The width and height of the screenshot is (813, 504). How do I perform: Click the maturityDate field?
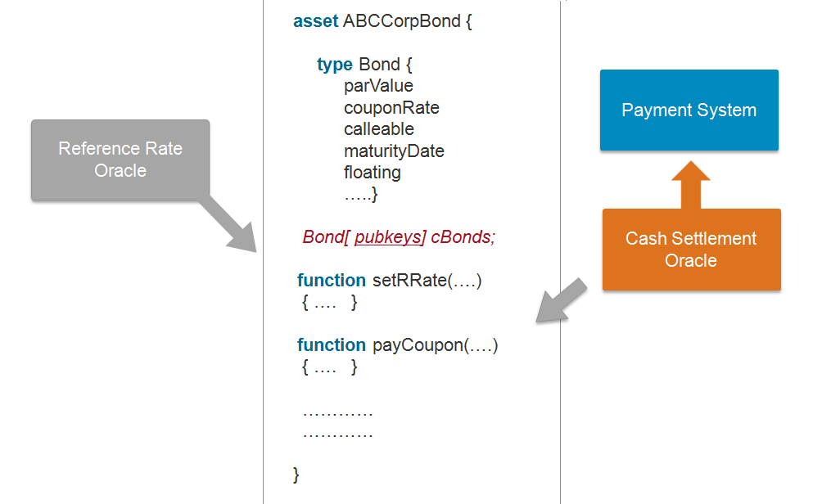[394, 151]
